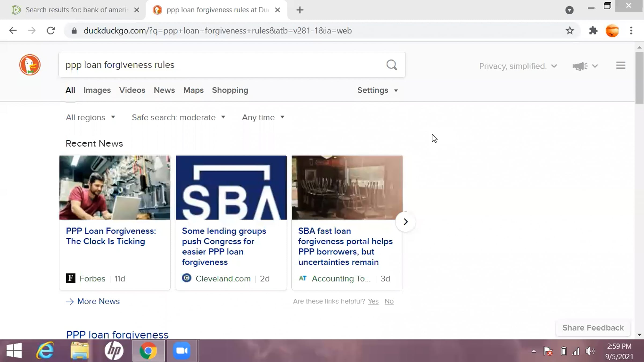Open the Chrome three-dot menu
Screen dimensions: 644x362
coord(631,31)
